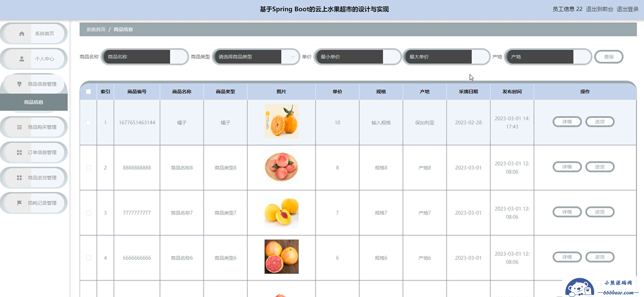
Task: Expand 订单信息管理 sidebar menu
Action: pyautogui.click(x=34, y=153)
